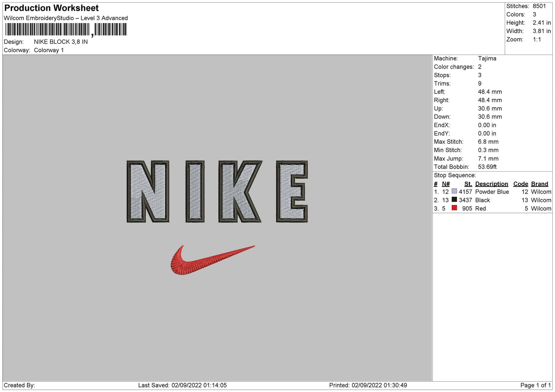
Task: Click the Max Stitch value '6.8 mm'
Action: 488,142
